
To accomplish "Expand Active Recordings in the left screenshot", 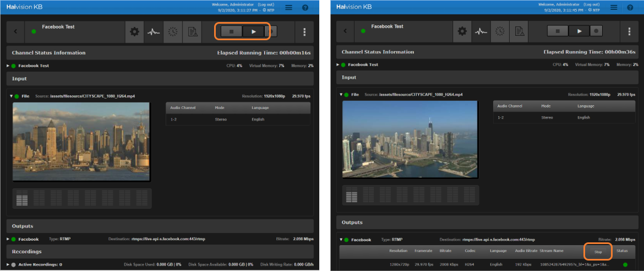I will (x=8, y=264).
